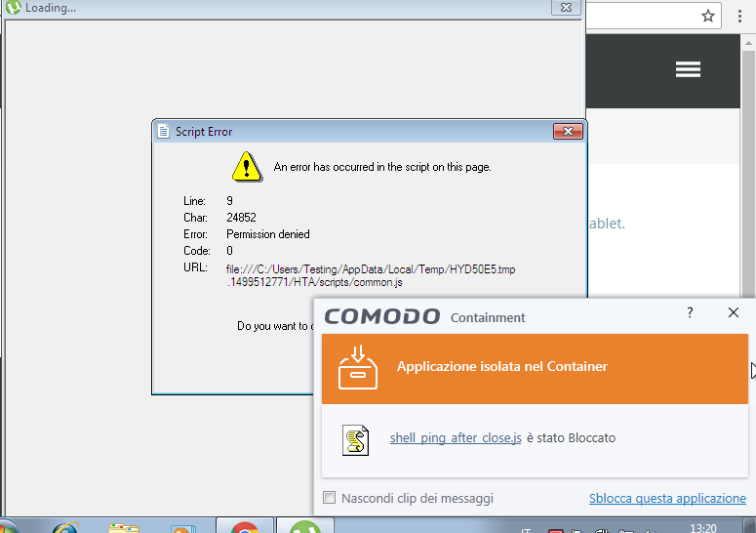Click Sblocca questa applicazione link
The width and height of the screenshot is (756, 533).
tap(667, 498)
